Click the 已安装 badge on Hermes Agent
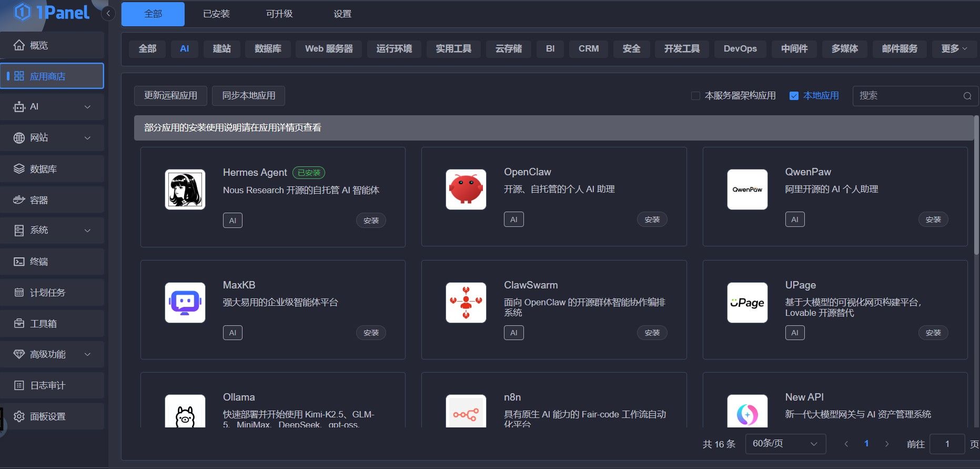This screenshot has width=980, height=469. pos(309,173)
